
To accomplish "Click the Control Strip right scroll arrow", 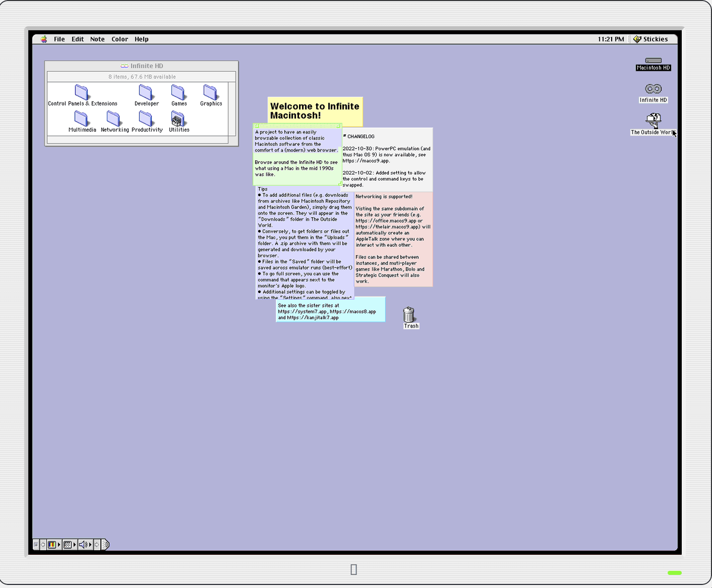I will coord(97,545).
